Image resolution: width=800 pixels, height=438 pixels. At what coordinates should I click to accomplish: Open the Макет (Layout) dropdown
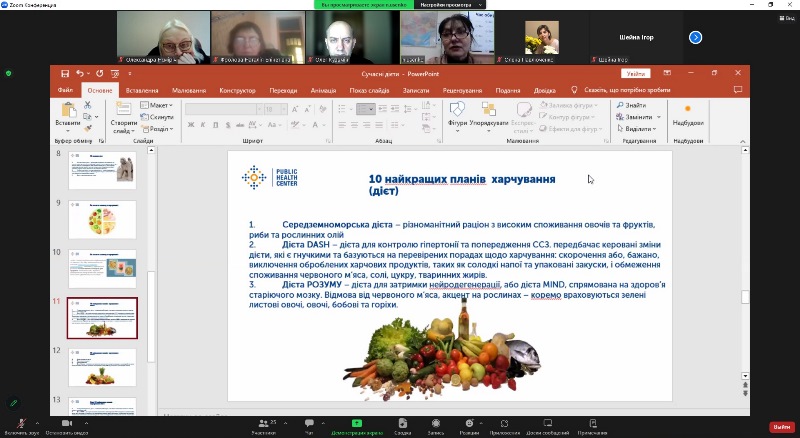[156, 105]
